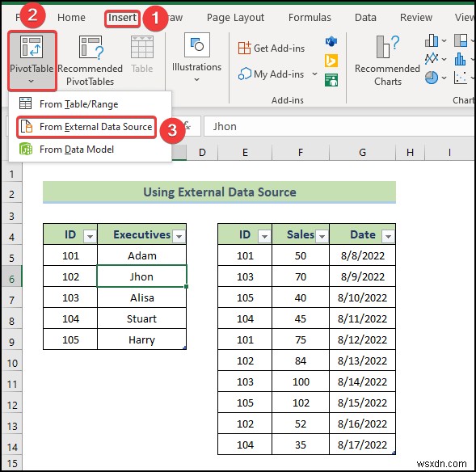Click the cell containing Stuart
This screenshot has height=472, width=476.
pyautogui.click(x=141, y=318)
